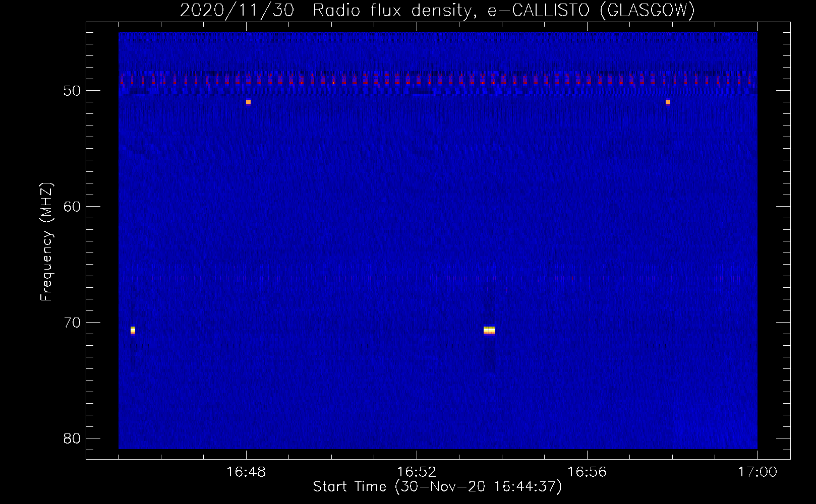Click the 'Start Time (30-Nov-20 16:44:37)' axis label
Screen dimensions: 816x504
point(437,487)
